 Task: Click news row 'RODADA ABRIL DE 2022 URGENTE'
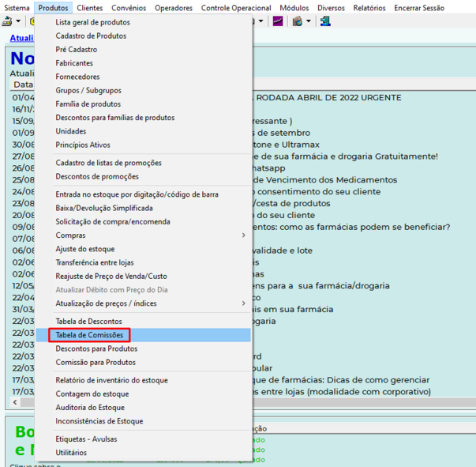(328, 98)
